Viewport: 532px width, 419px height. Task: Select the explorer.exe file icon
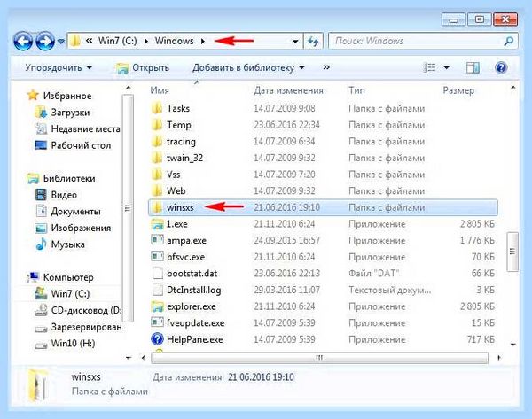[x=157, y=306]
